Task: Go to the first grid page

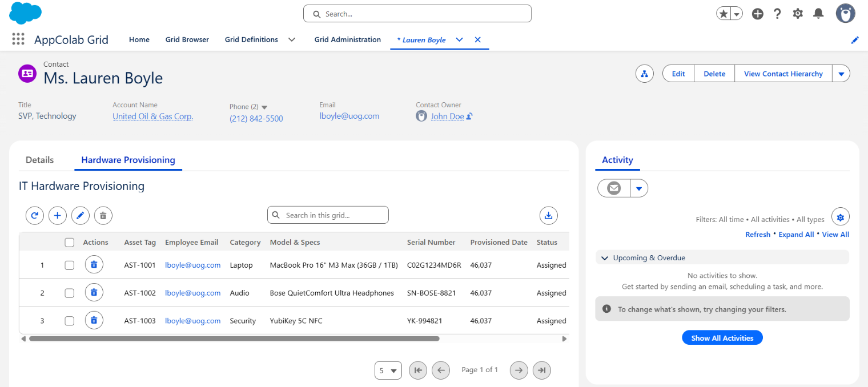Action: tap(418, 370)
